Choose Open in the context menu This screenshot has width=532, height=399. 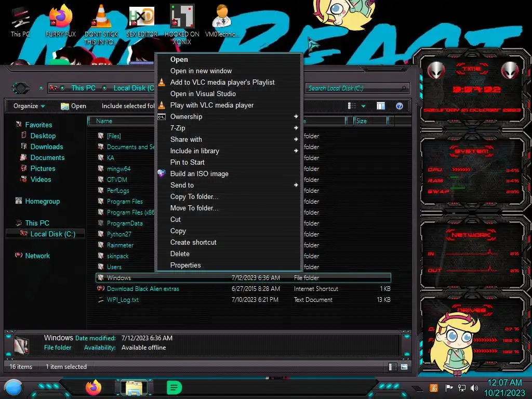point(229,59)
